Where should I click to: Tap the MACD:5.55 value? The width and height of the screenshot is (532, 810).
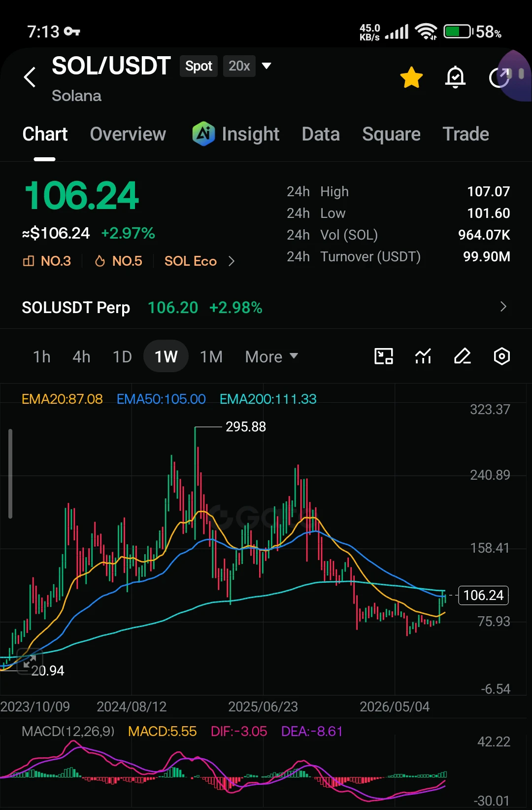tap(162, 731)
